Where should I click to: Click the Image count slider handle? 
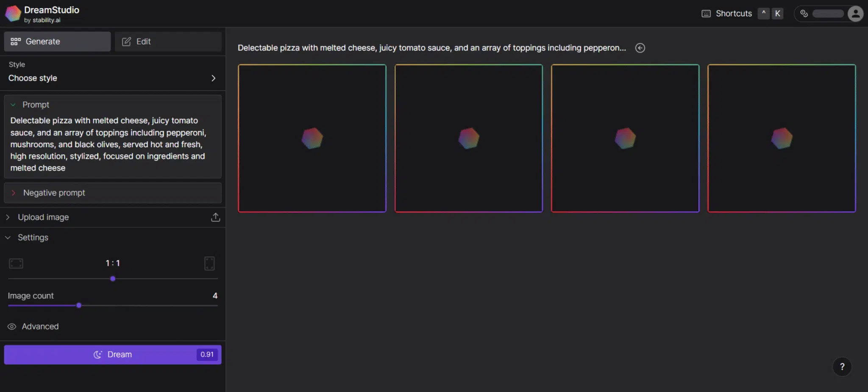coord(79,305)
